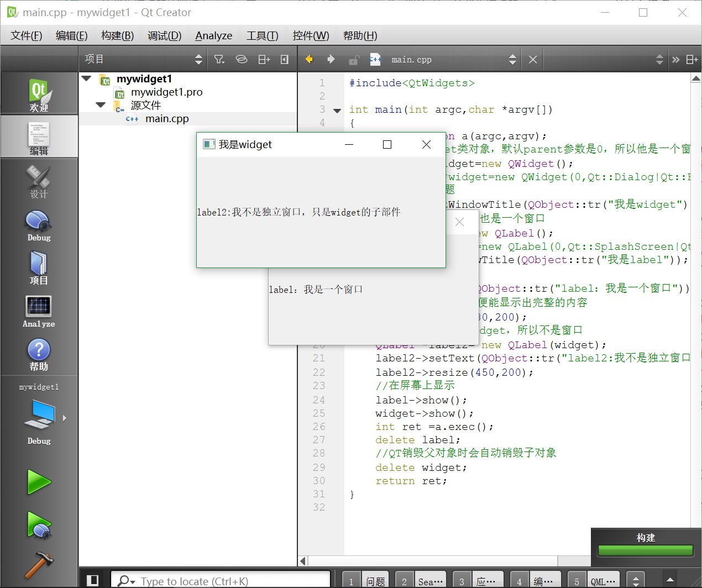The width and height of the screenshot is (702, 588).
Task: Open the 帮助(H) menu
Action: tap(360, 35)
